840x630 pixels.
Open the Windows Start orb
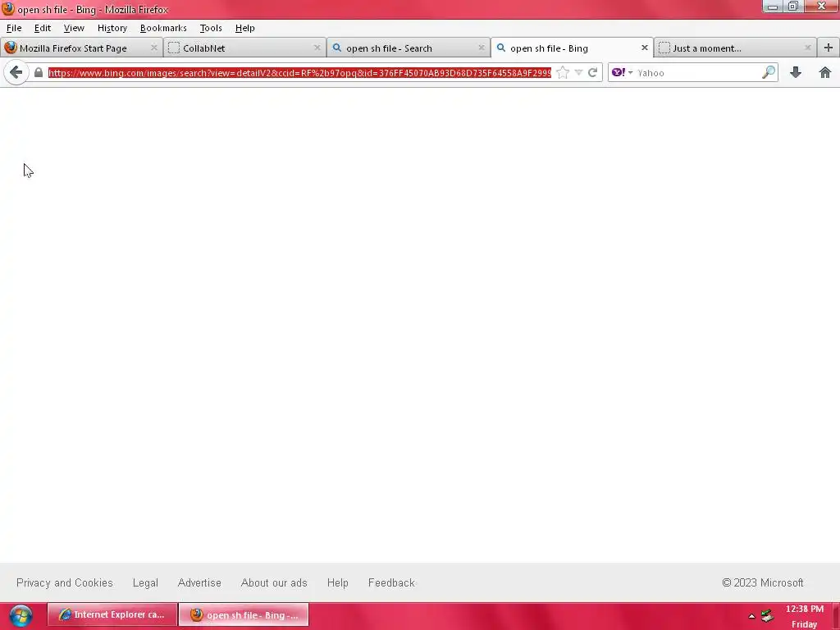point(21,615)
